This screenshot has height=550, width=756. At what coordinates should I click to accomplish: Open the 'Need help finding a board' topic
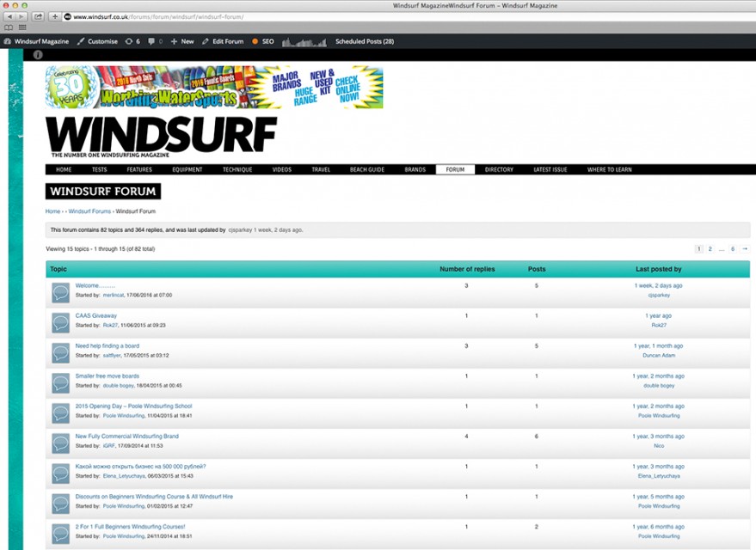pos(107,345)
